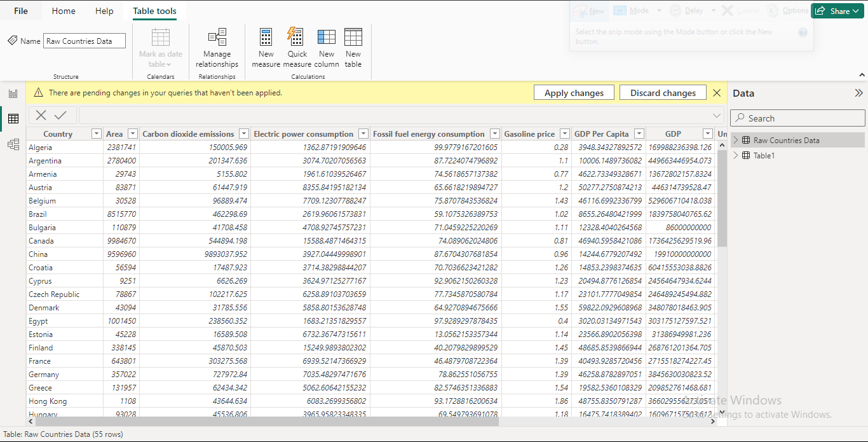This screenshot has height=442, width=868.
Task: Open the Country column filter dropdown
Action: coord(96,134)
